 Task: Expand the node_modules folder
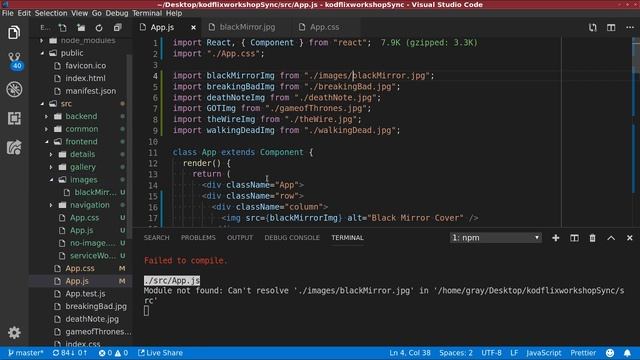pyautogui.click(x=81, y=40)
